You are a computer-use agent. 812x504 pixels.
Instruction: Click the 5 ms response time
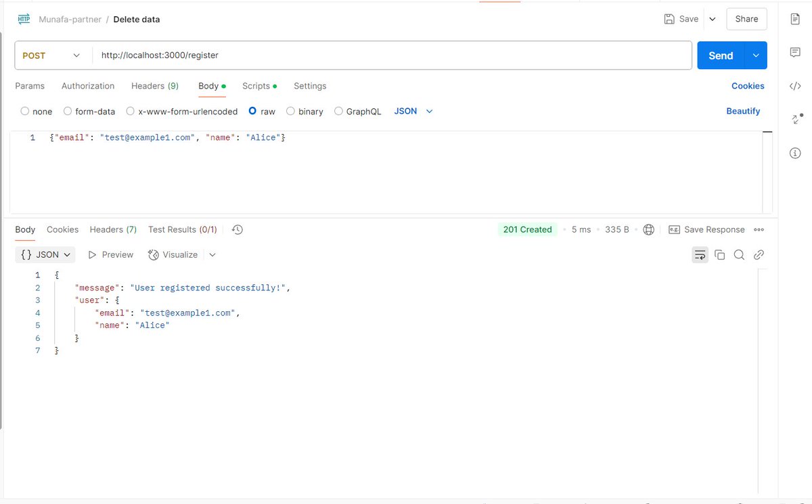pos(581,229)
